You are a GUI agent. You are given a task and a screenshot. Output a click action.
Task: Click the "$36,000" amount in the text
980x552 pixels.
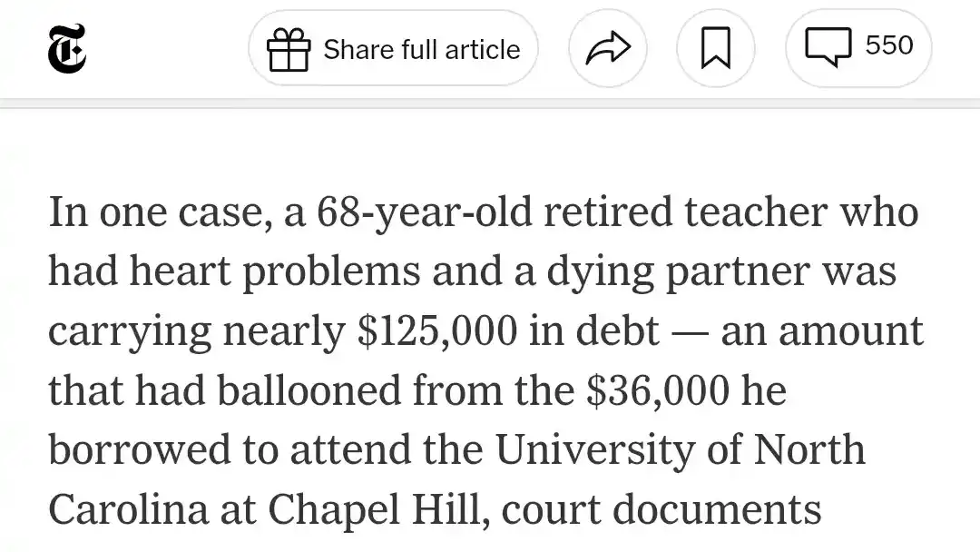[x=658, y=391]
